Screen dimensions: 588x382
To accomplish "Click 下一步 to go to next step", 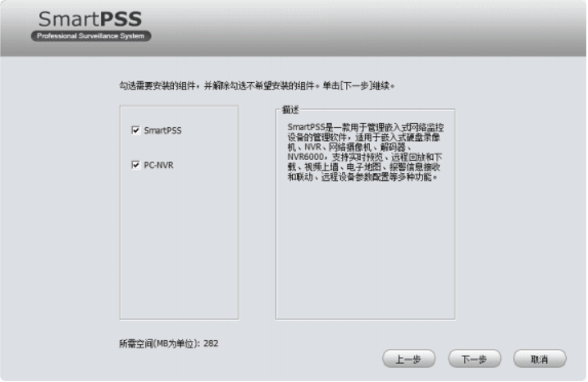I will [475, 359].
